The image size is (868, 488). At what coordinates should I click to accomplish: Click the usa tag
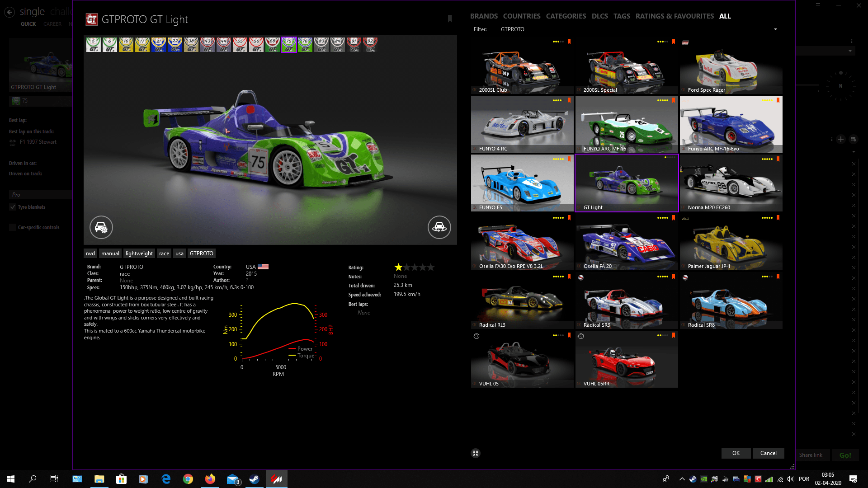point(179,253)
